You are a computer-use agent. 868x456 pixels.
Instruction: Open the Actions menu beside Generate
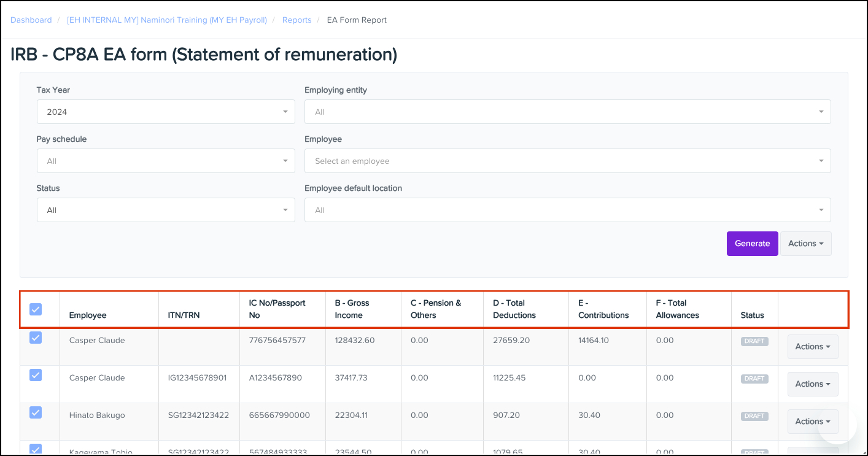click(x=805, y=244)
